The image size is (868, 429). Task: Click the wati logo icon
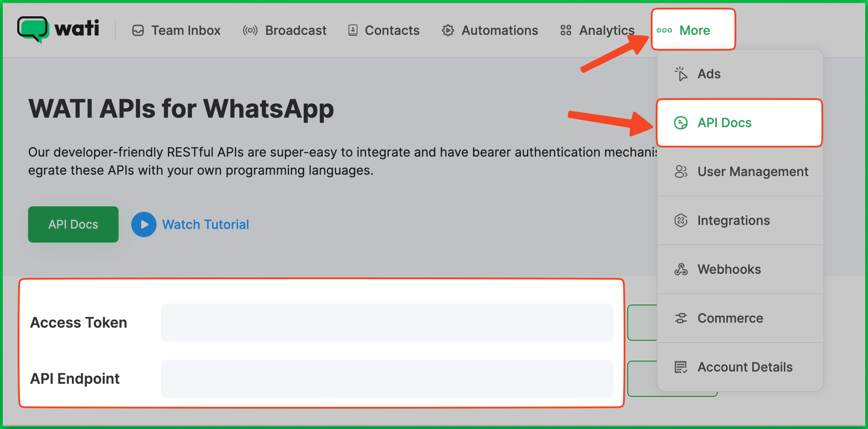[x=33, y=29]
